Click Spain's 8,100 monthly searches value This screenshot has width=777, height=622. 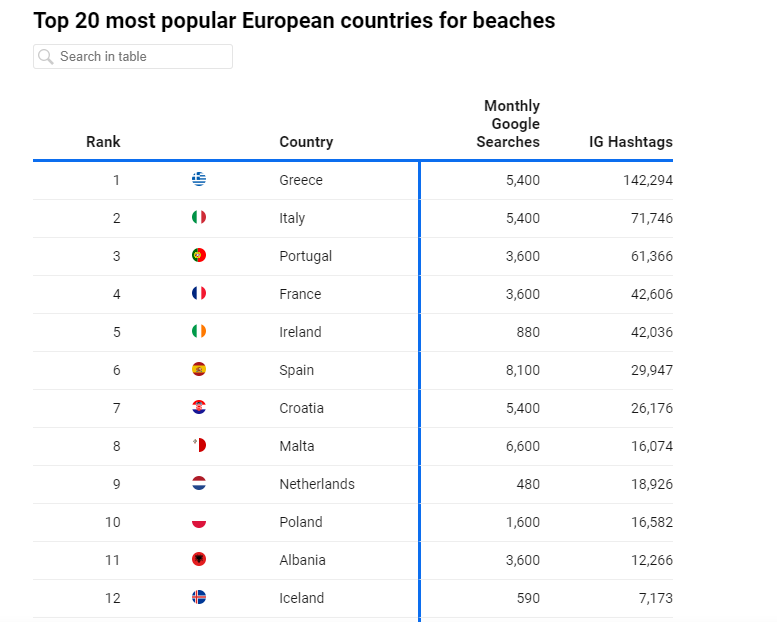522,370
